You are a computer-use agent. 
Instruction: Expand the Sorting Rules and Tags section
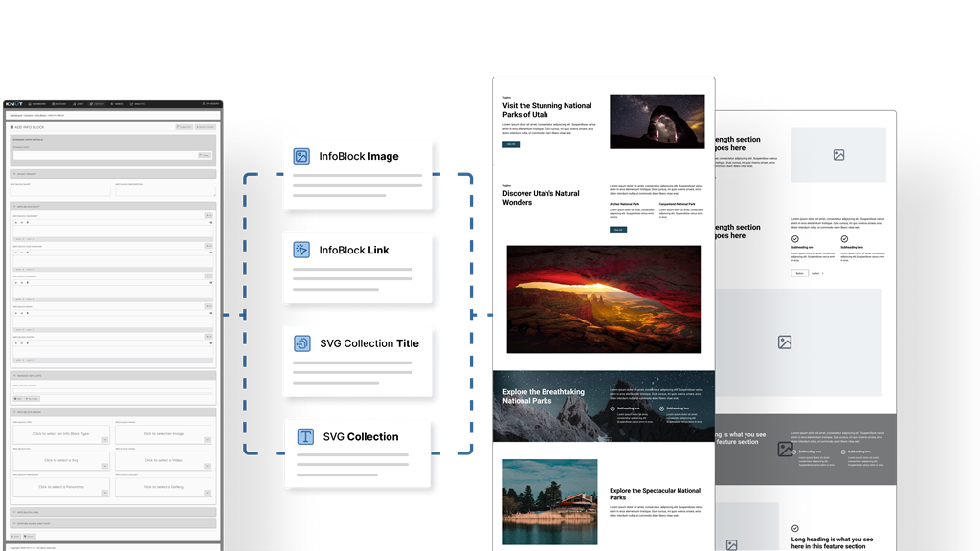113,523
